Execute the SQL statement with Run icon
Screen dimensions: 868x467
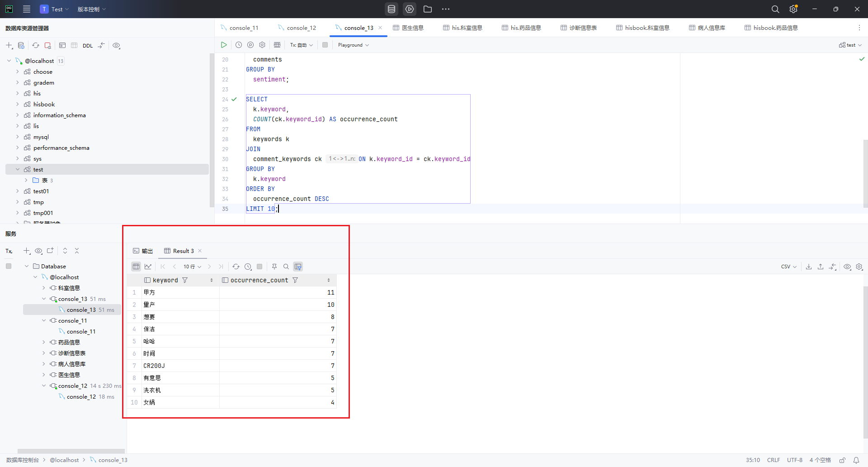(224, 45)
